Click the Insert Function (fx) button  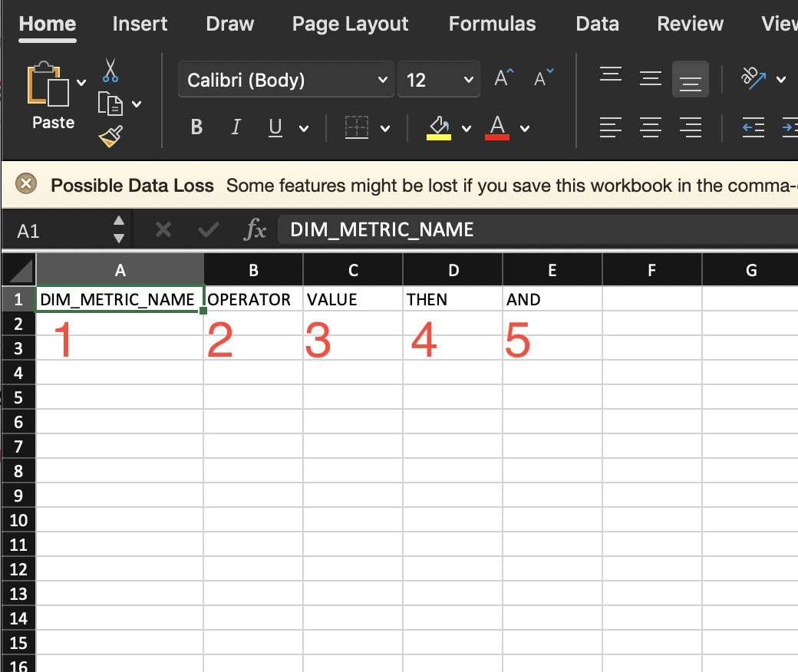pyautogui.click(x=256, y=229)
